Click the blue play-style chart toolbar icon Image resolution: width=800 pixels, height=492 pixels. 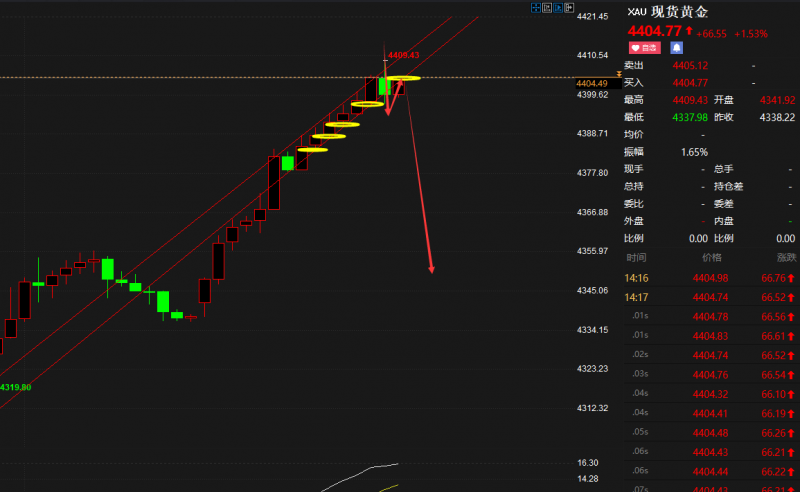click(559, 7)
